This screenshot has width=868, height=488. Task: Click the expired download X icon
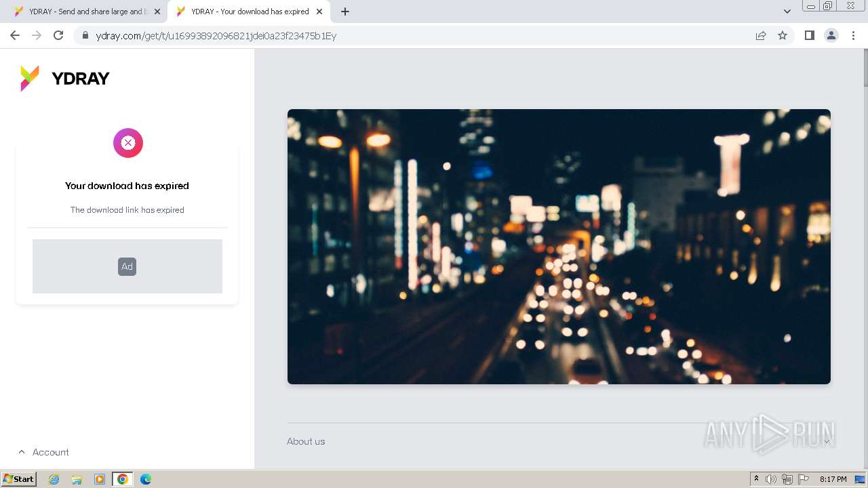click(x=128, y=143)
